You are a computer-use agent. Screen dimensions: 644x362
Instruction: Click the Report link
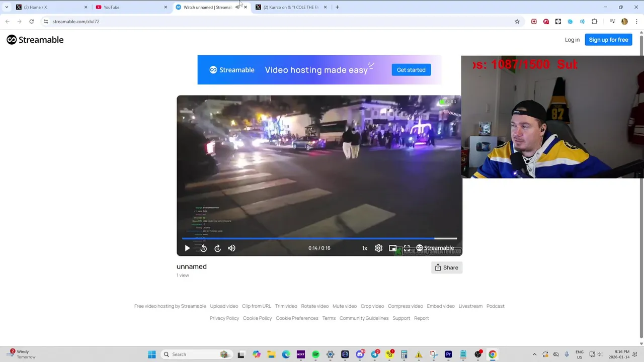tap(422, 318)
